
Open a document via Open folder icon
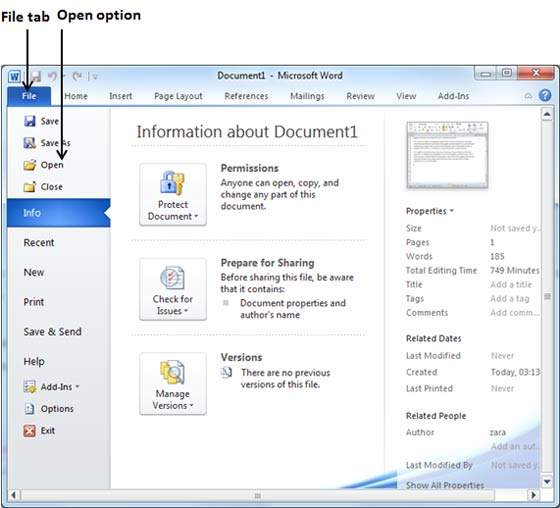point(30,165)
